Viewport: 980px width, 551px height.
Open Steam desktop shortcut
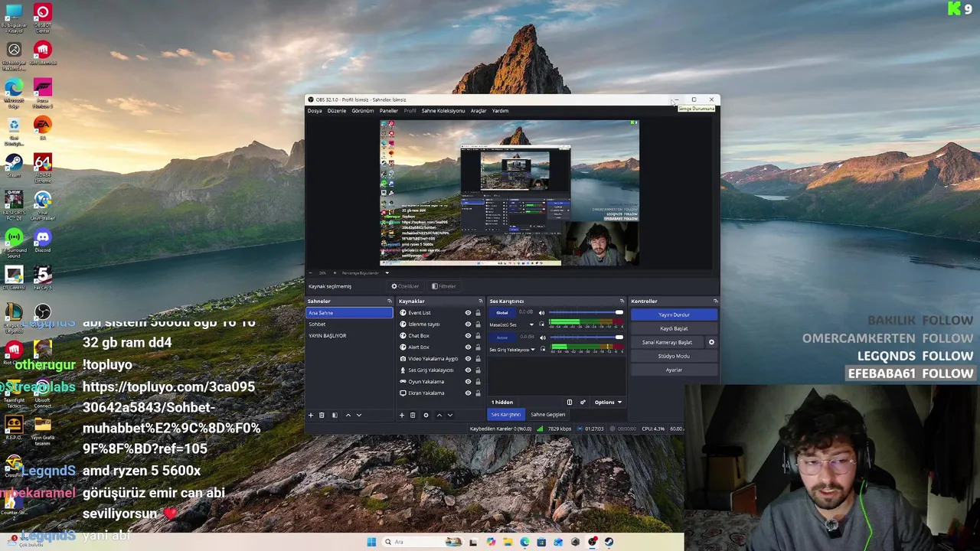(x=14, y=166)
